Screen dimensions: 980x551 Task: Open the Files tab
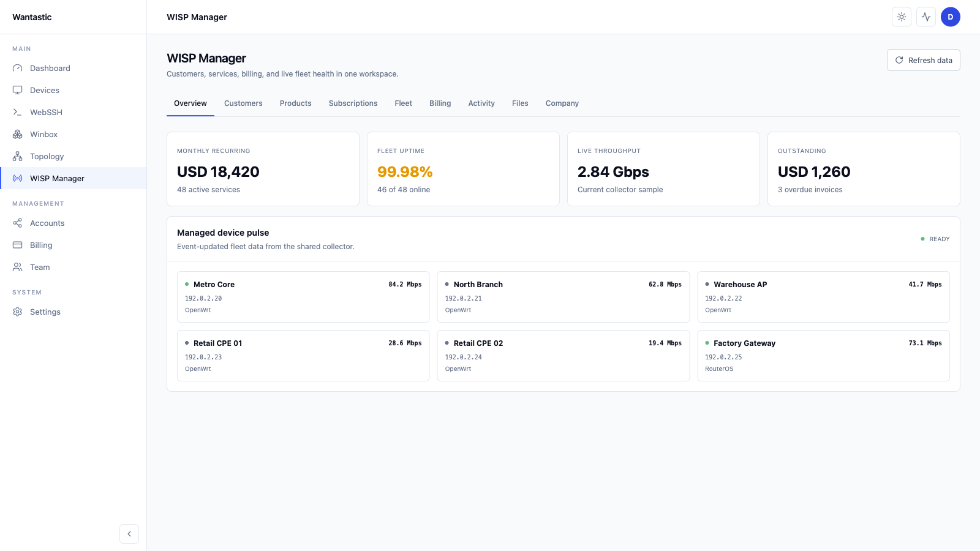[x=520, y=103]
